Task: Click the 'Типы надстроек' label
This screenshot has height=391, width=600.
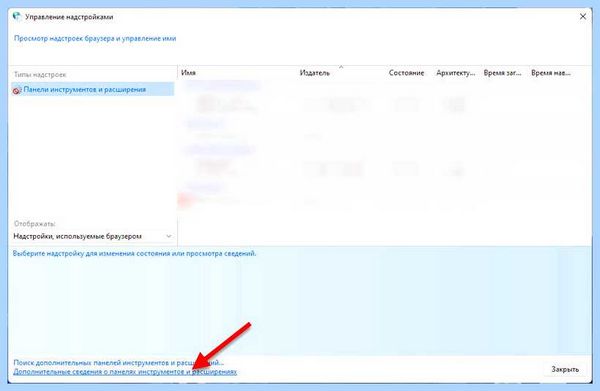Action: 40,75
